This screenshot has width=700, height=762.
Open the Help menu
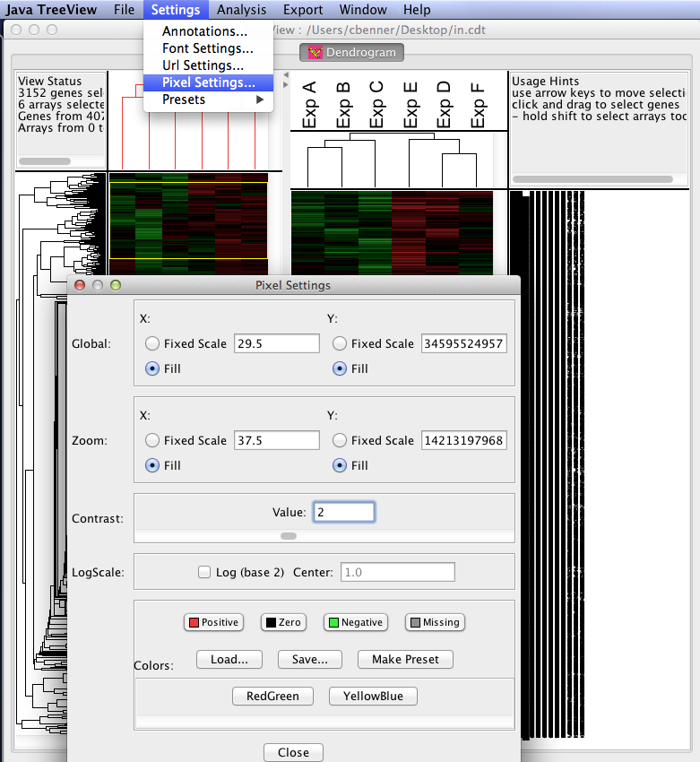click(417, 10)
